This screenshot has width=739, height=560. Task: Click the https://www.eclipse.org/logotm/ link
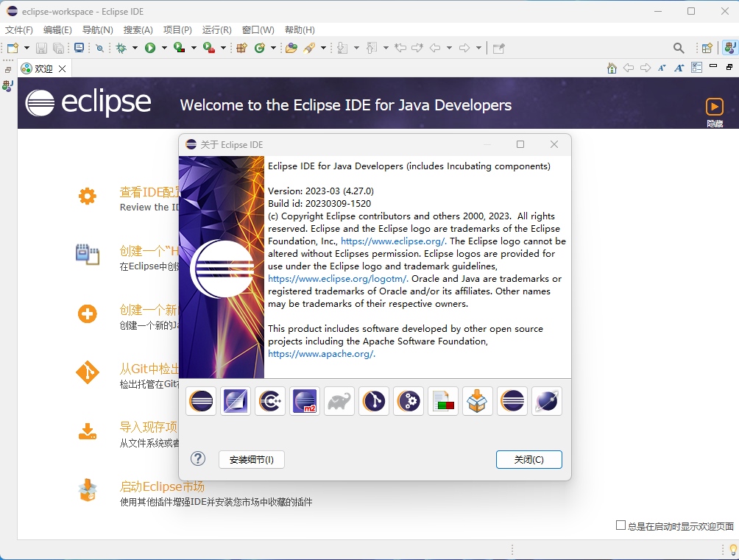(x=338, y=279)
